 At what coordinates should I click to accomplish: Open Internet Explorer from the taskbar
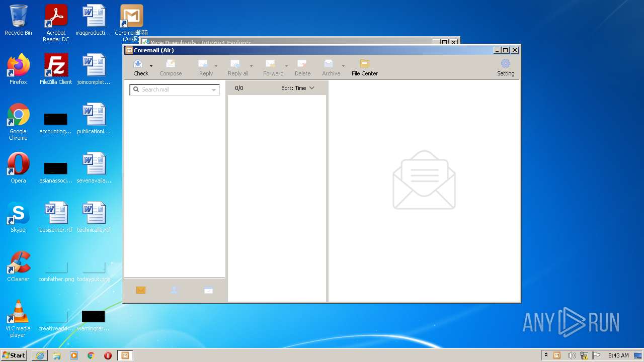click(x=40, y=355)
